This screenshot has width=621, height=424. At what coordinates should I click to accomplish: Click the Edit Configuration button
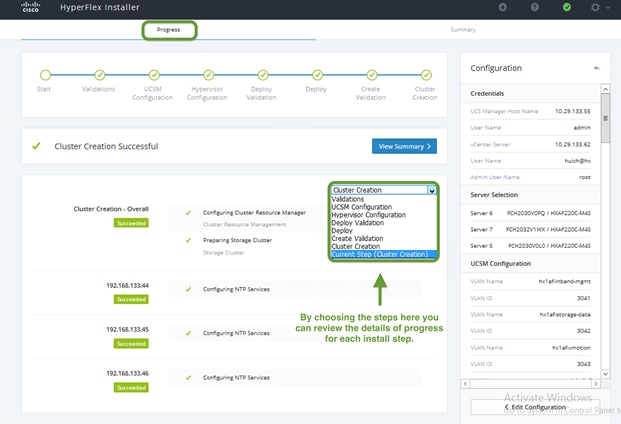coord(535,407)
